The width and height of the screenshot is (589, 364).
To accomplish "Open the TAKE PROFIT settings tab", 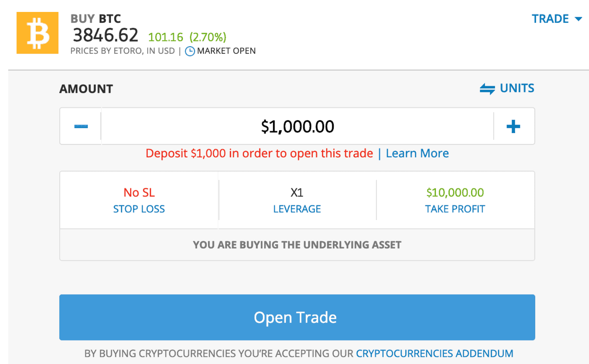I will pyautogui.click(x=455, y=200).
